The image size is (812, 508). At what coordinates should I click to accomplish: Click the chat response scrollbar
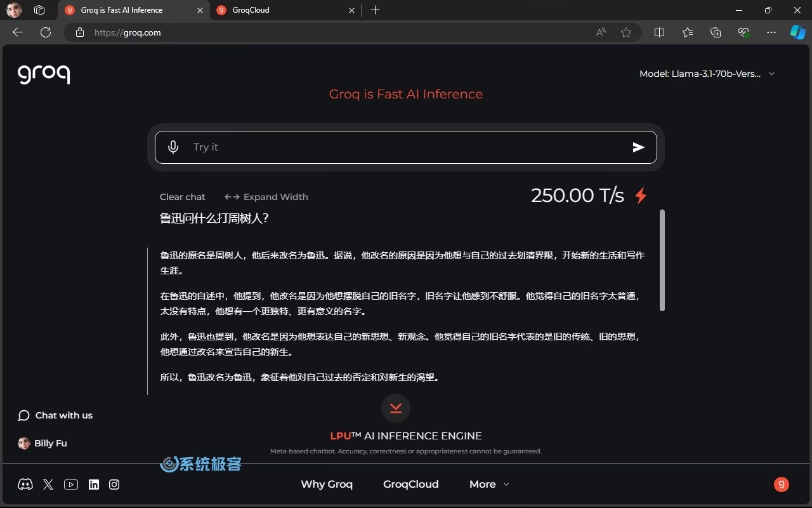662,260
